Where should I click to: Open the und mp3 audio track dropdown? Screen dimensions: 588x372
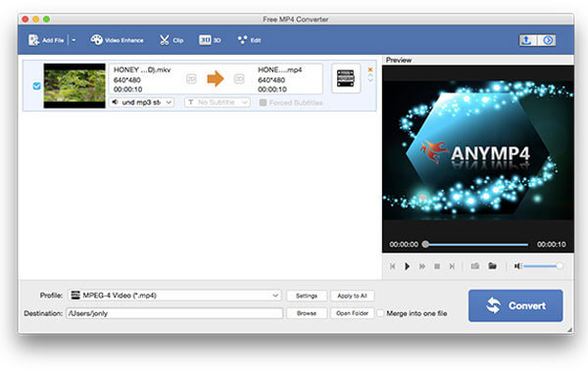click(142, 102)
